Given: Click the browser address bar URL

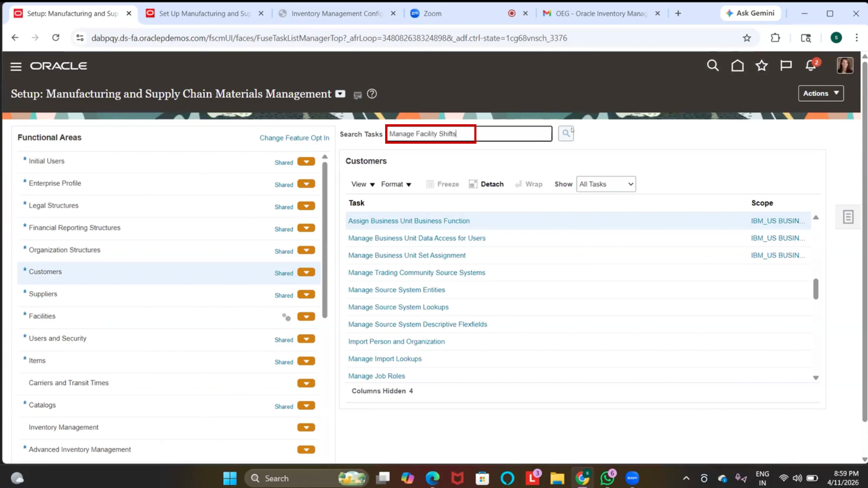Looking at the screenshot, I should point(329,38).
